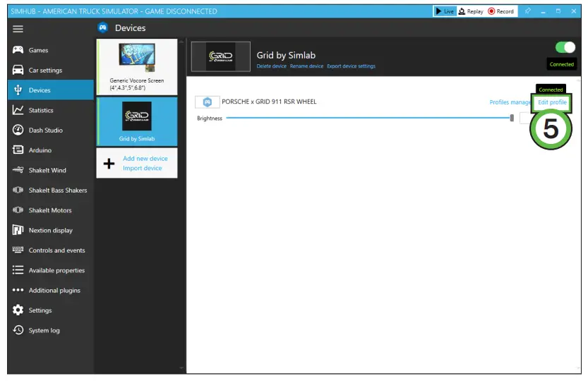The image size is (588, 381).
Task: Click the device list scrollbar down arrow
Action: coord(181,368)
